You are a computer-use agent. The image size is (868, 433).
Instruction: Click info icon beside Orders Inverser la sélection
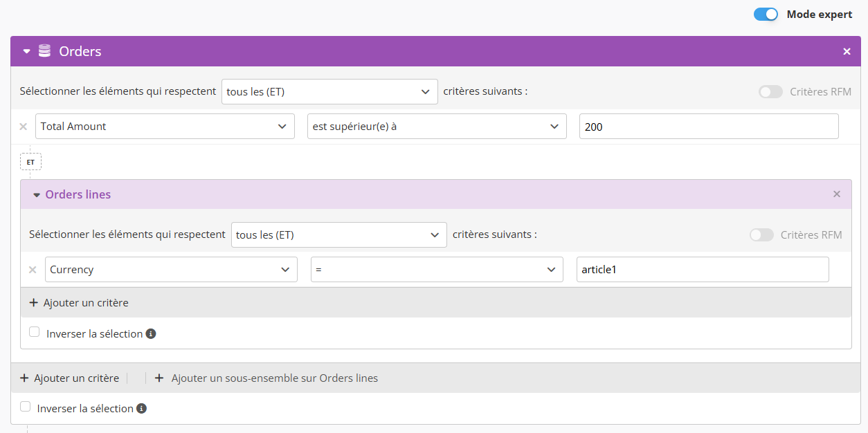[141, 409]
